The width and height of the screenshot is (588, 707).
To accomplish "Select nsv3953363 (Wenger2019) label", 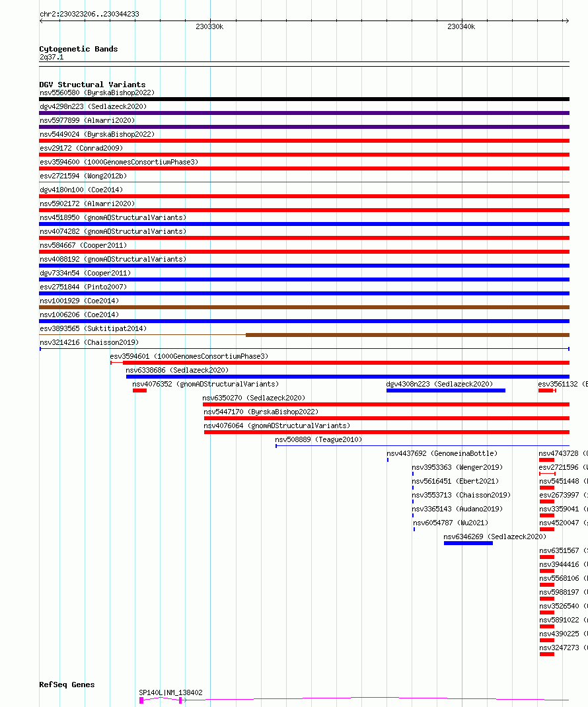I will (x=457, y=468).
